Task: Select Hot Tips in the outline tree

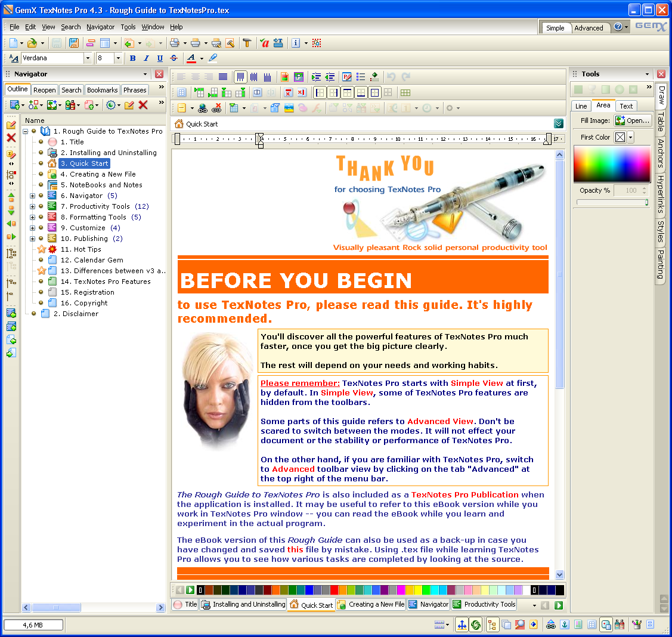Action: pyautogui.click(x=87, y=249)
